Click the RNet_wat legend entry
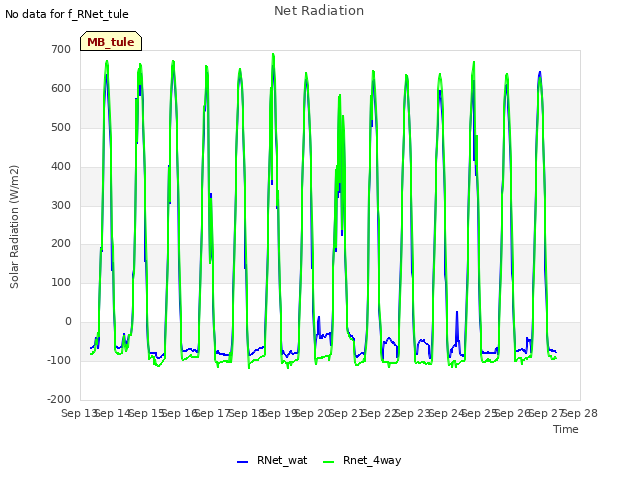 pos(272,460)
